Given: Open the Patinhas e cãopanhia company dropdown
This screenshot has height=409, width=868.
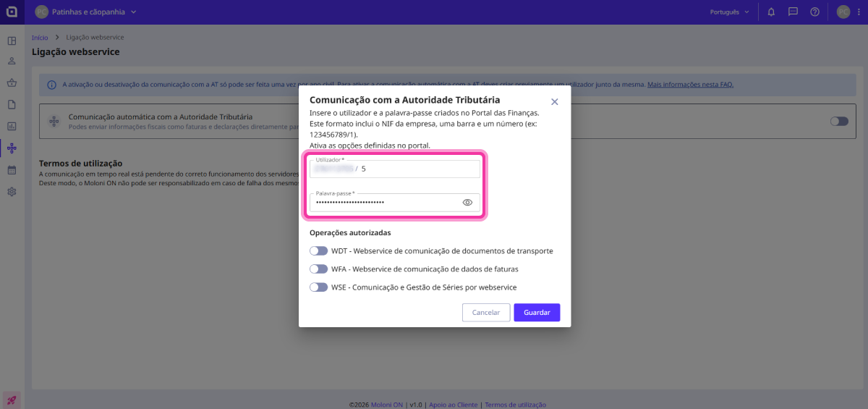Looking at the screenshot, I should click(85, 12).
